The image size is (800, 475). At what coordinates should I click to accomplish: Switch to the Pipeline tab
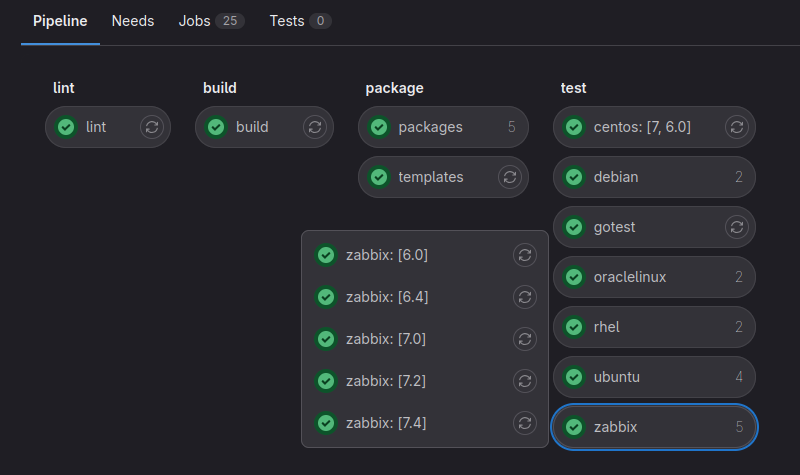[x=60, y=21]
